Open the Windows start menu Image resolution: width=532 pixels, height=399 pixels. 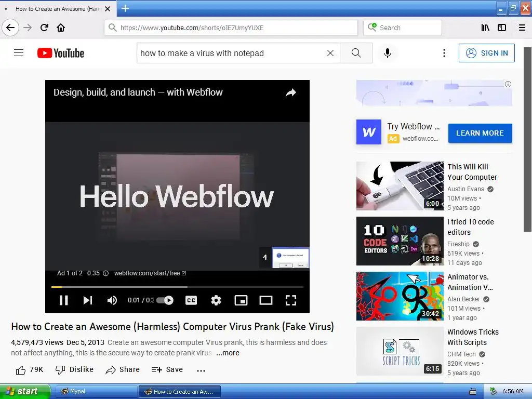pos(24,391)
